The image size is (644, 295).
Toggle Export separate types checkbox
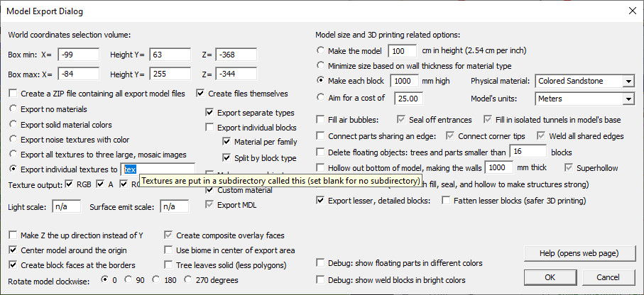209,113
